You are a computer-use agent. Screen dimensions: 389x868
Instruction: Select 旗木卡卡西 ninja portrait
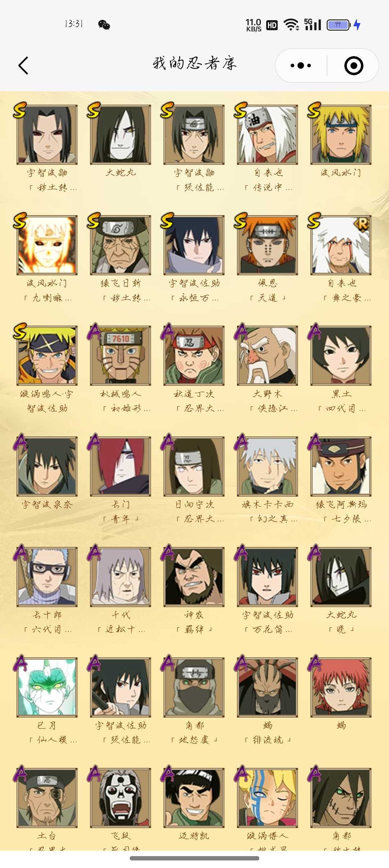coord(267,466)
